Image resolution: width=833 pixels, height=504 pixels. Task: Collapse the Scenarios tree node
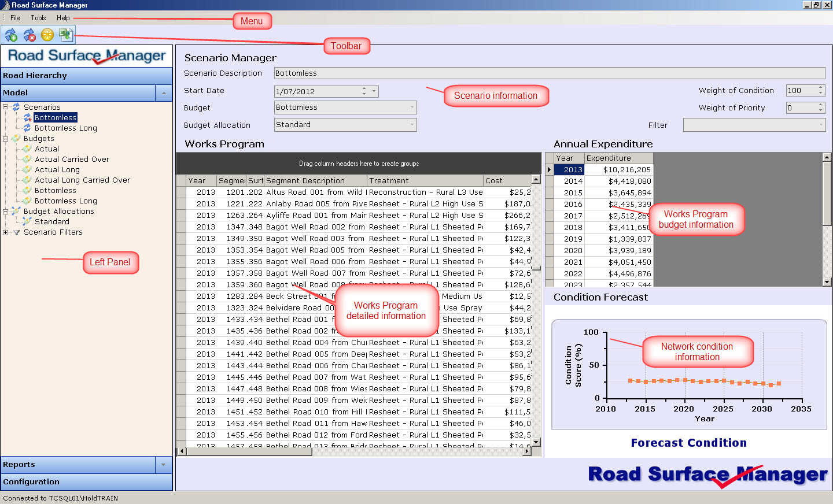6,107
